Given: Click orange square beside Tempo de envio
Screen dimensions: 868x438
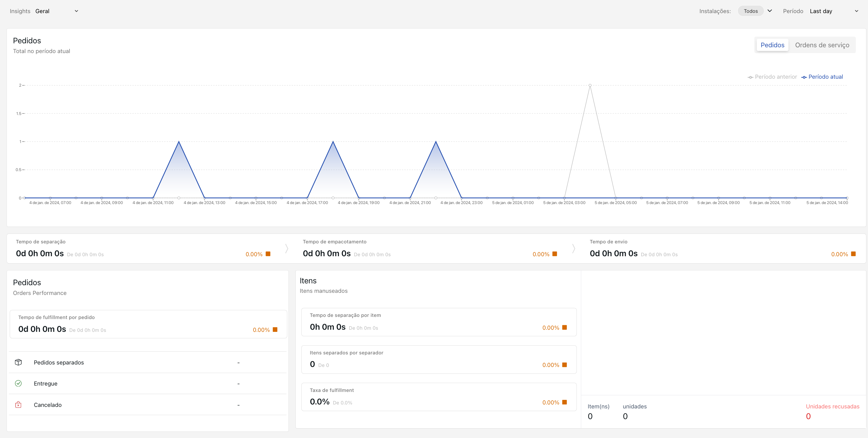Looking at the screenshot, I should point(853,254).
